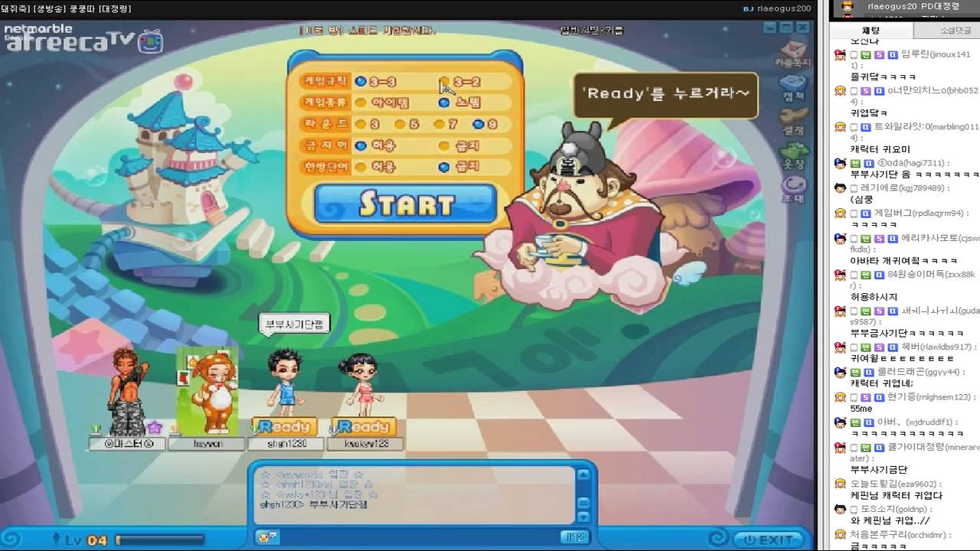
Task: Select 한방단어 금지 option
Action: click(443, 166)
